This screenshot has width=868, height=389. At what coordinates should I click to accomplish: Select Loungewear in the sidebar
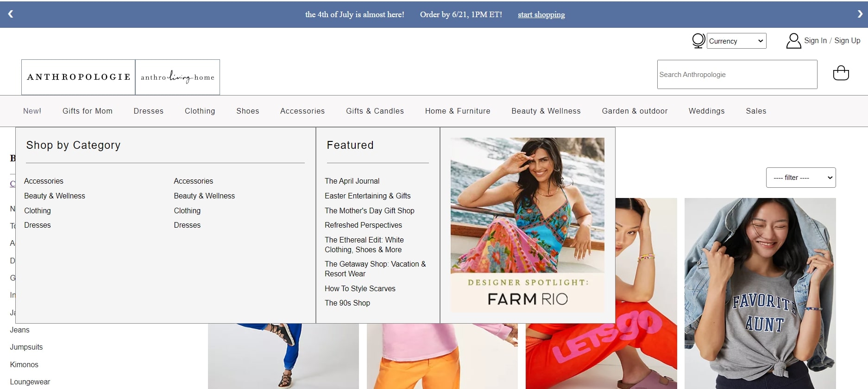tap(30, 382)
